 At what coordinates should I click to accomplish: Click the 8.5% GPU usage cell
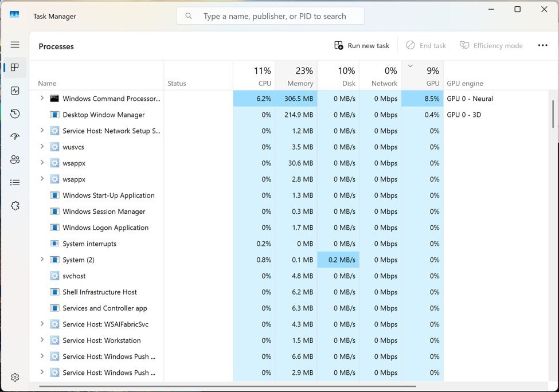point(423,99)
